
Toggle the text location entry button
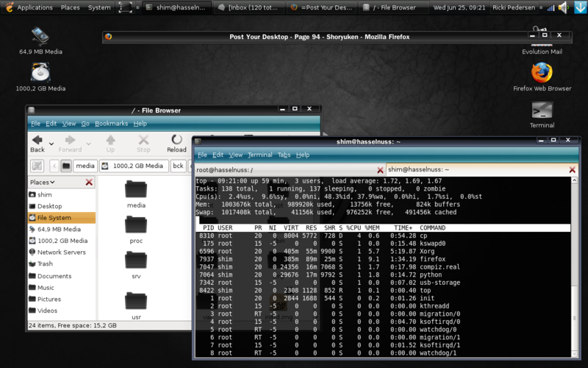[x=37, y=166]
